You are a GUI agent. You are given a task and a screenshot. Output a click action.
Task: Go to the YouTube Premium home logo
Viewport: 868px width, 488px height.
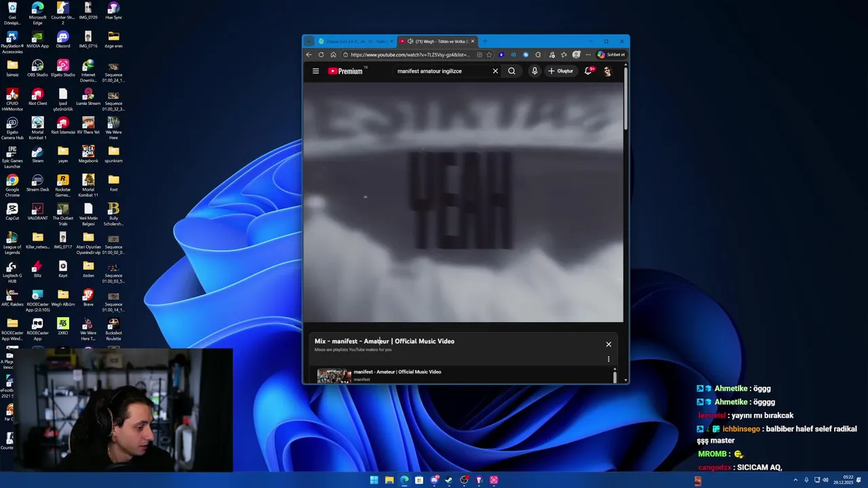point(347,71)
